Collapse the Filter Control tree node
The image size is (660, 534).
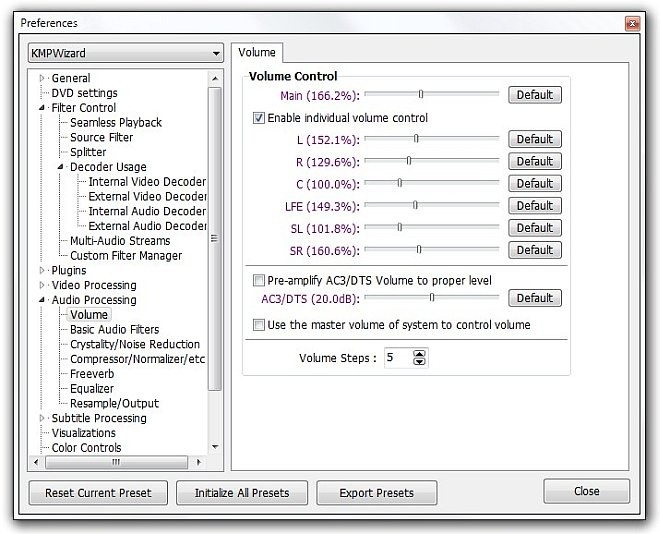click(42, 108)
